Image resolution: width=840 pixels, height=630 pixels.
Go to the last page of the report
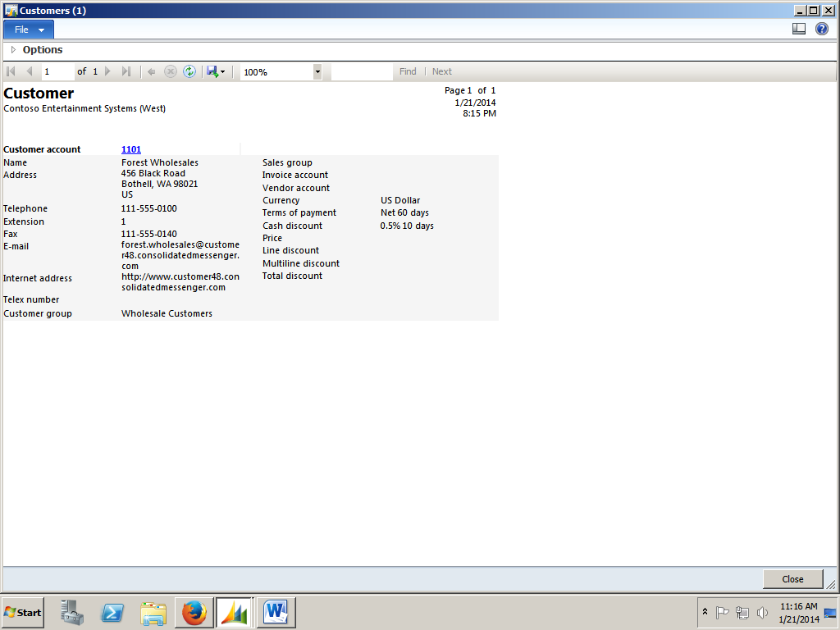[127, 71]
